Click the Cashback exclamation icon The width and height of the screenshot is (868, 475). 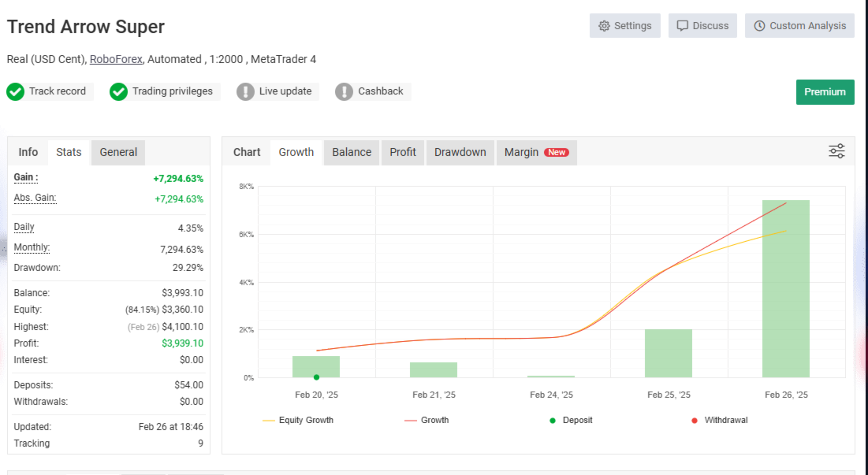(x=344, y=92)
